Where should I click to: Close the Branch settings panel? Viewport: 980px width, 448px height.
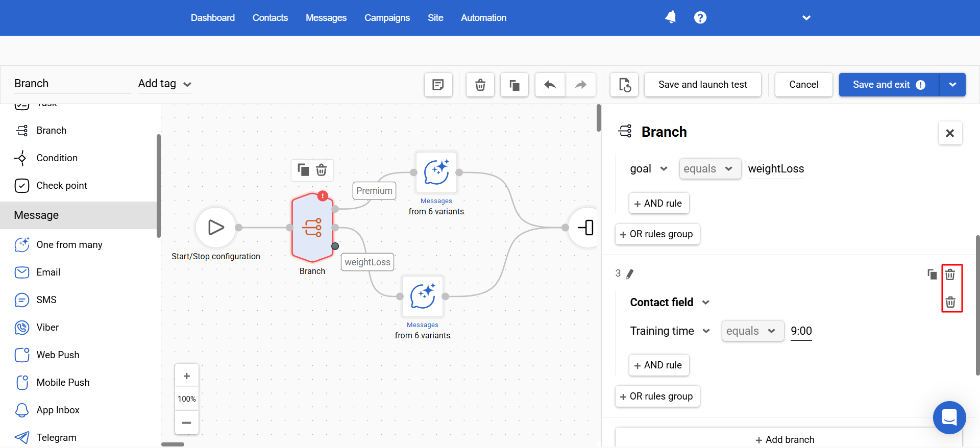pyautogui.click(x=950, y=133)
